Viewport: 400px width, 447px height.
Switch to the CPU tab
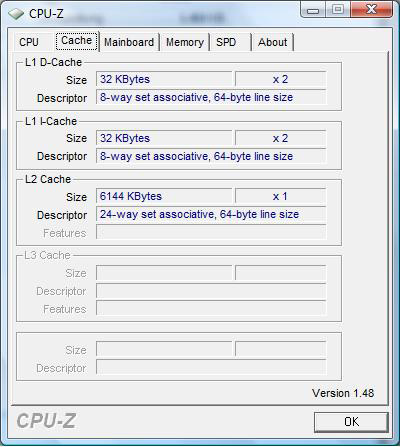29,42
